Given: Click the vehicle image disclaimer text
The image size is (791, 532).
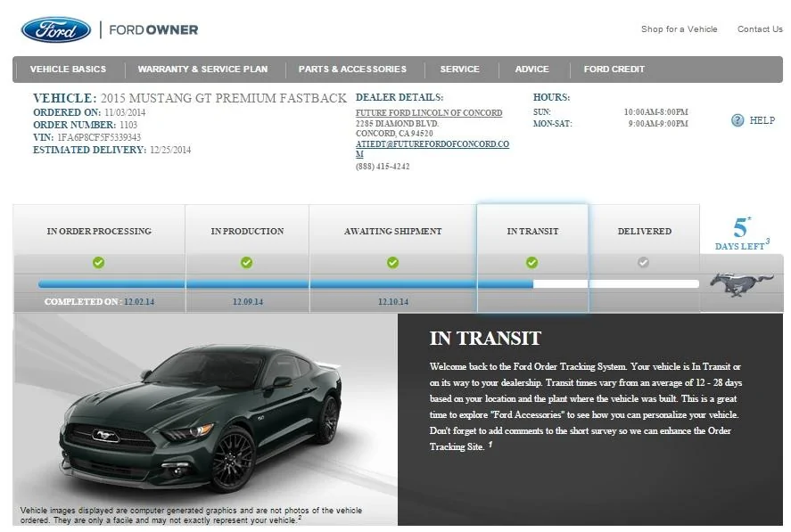Looking at the screenshot, I should tap(191, 515).
